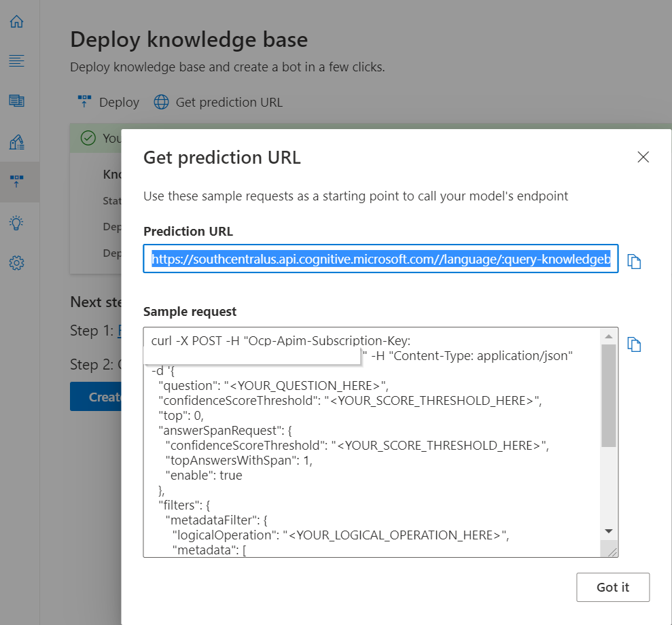Click the Sample request scrollbar thumb
The image size is (672, 625).
click(x=609, y=394)
